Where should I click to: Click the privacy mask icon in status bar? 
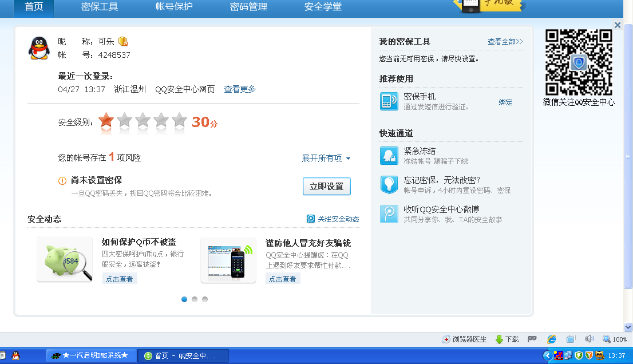[x=532, y=339]
